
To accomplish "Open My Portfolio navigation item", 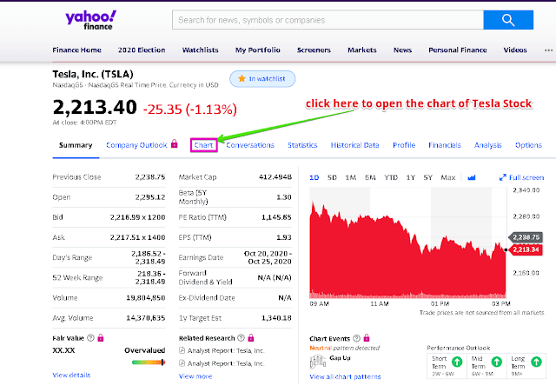I will pos(258,50).
